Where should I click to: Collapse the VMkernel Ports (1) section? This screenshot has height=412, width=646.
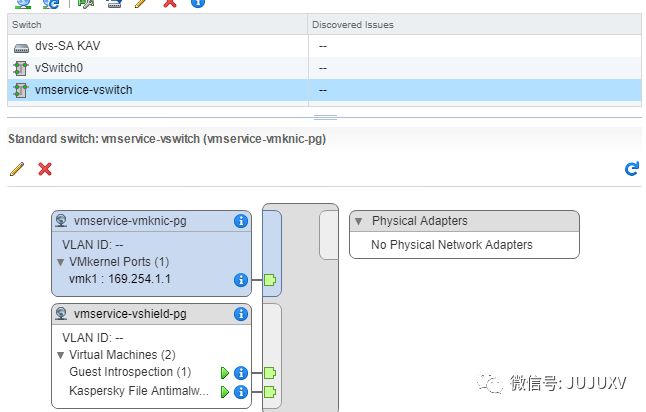pyautogui.click(x=61, y=262)
